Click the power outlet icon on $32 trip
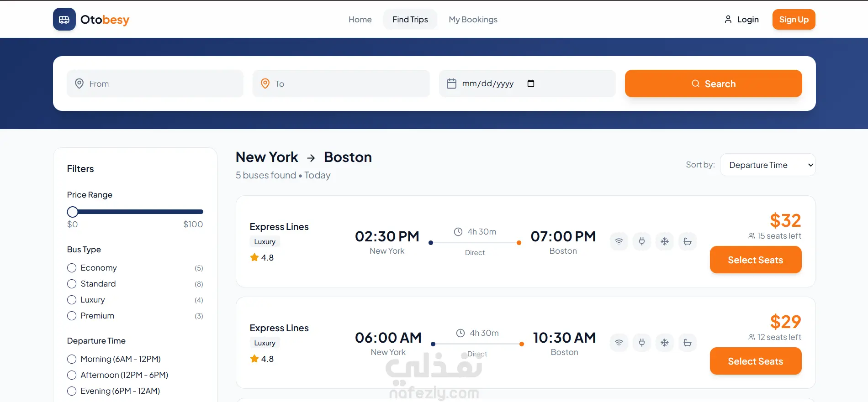Screen dimensions: 868x402 (642, 241)
